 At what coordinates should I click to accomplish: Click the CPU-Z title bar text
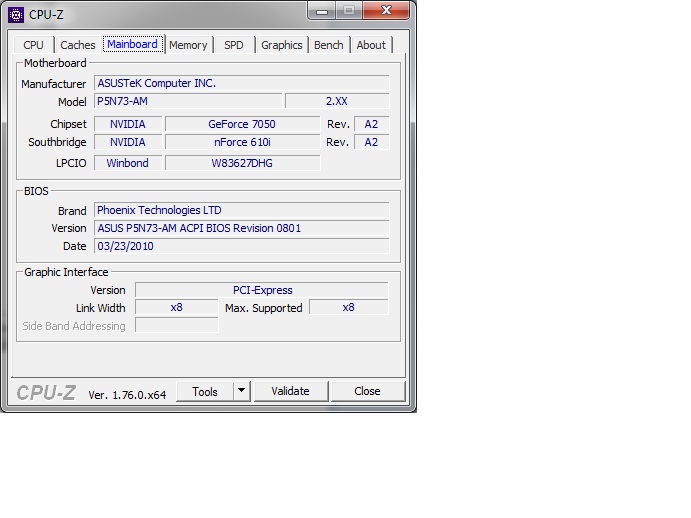click(x=46, y=15)
